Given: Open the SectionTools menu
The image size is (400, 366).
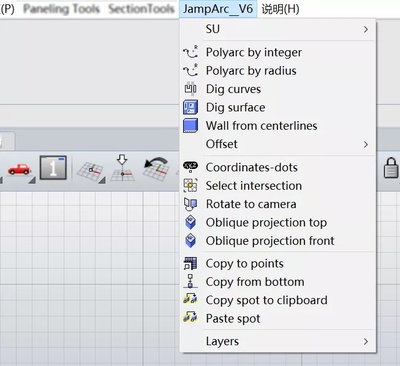Looking at the screenshot, I should click(141, 9).
